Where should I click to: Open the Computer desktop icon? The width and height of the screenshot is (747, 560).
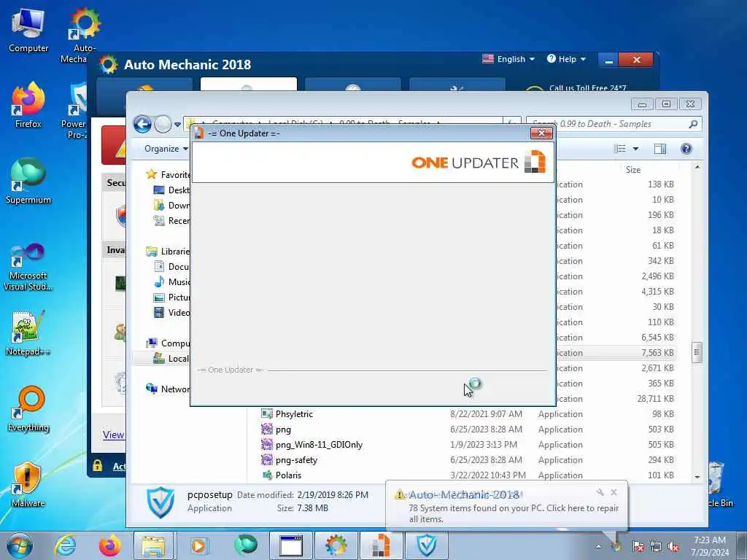point(28,31)
